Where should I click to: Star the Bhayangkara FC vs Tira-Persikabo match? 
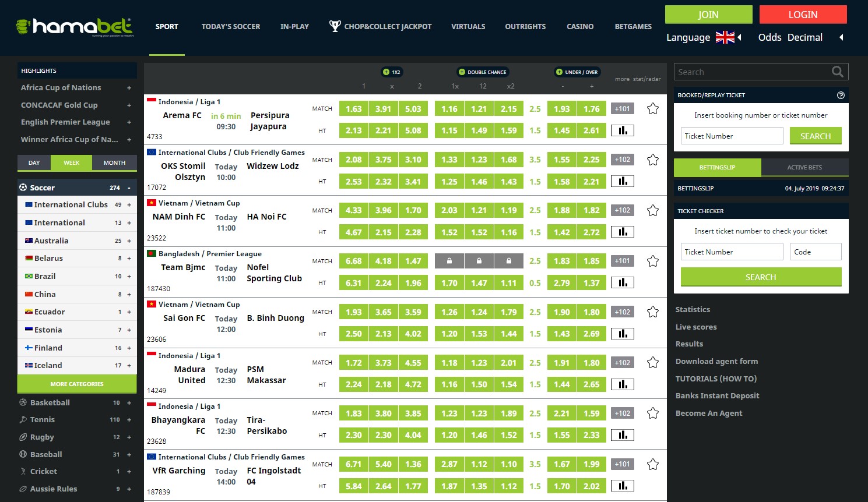(x=653, y=413)
